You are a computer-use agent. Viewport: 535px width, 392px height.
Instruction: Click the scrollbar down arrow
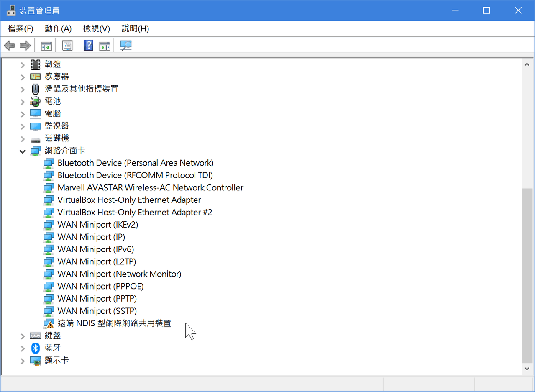coord(527,369)
